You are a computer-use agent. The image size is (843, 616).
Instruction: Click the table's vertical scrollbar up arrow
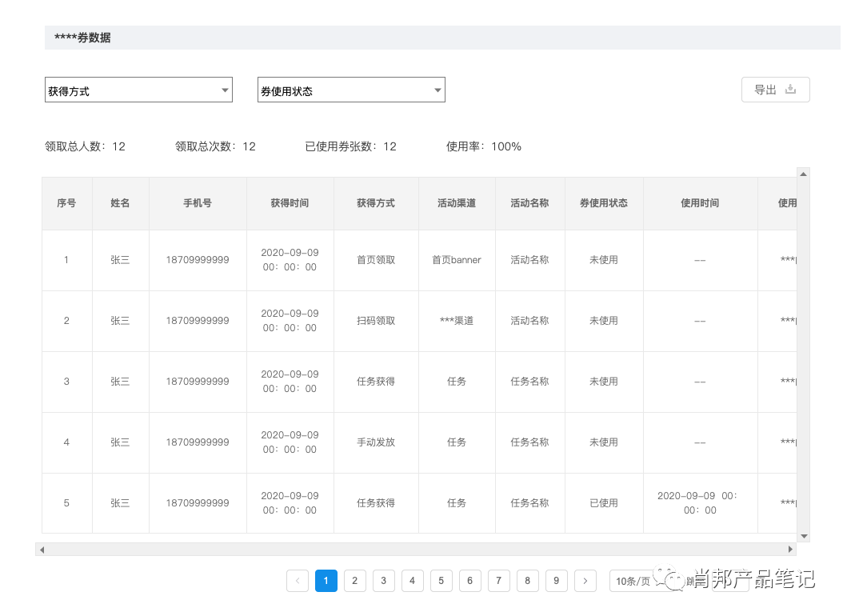click(803, 174)
